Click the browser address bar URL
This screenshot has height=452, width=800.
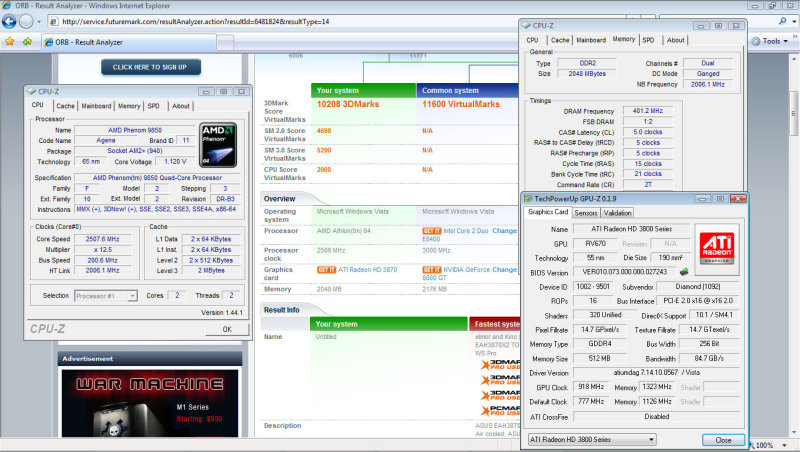coord(196,21)
